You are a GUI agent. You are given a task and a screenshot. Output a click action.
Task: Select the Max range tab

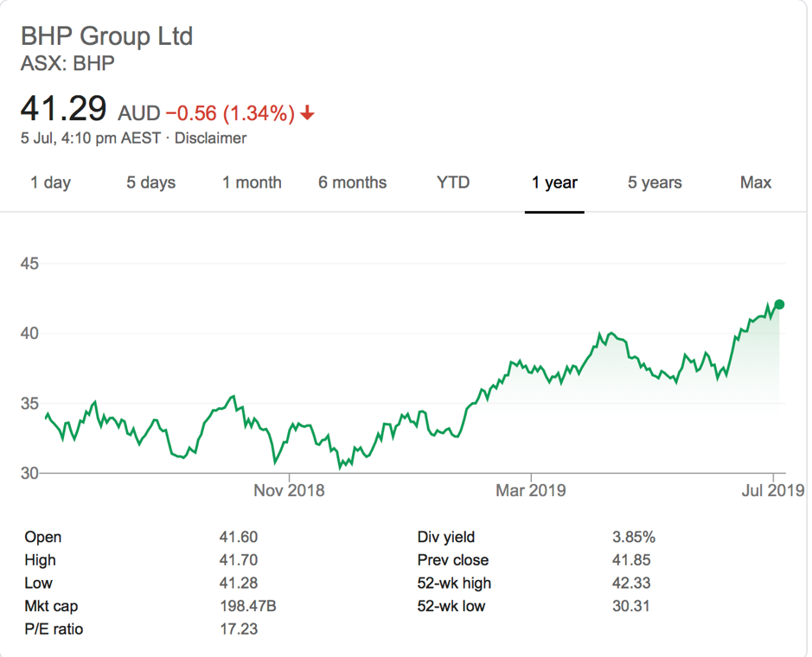click(756, 182)
